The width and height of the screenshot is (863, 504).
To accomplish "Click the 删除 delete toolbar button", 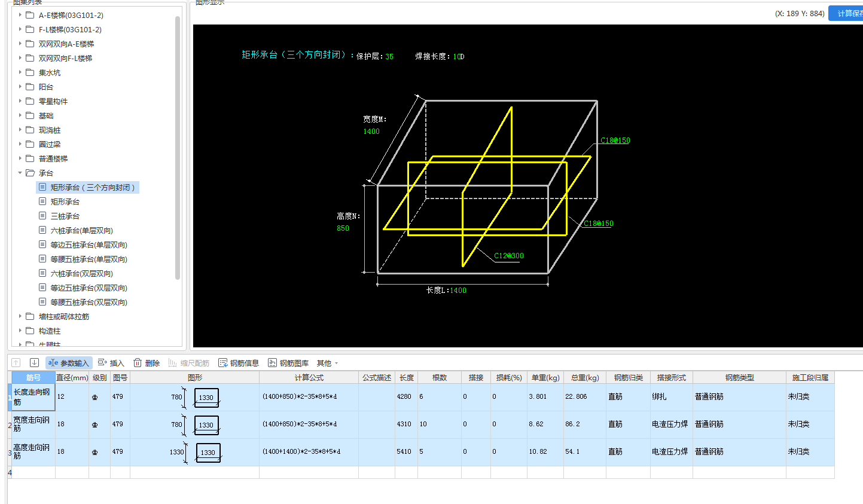I will tap(147, 363).
